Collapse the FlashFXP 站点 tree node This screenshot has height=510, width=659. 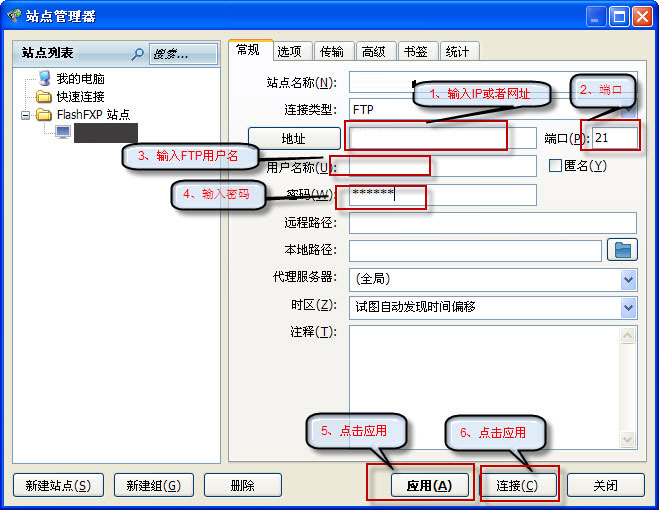pyautogui.click(x=26, y=115)
